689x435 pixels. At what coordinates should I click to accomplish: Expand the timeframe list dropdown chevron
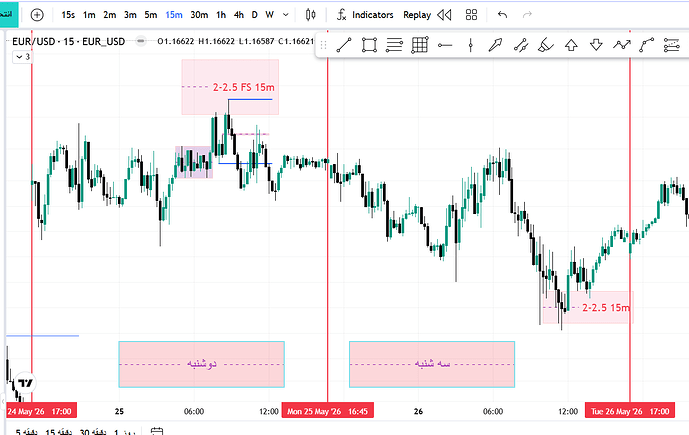(286, 15)
